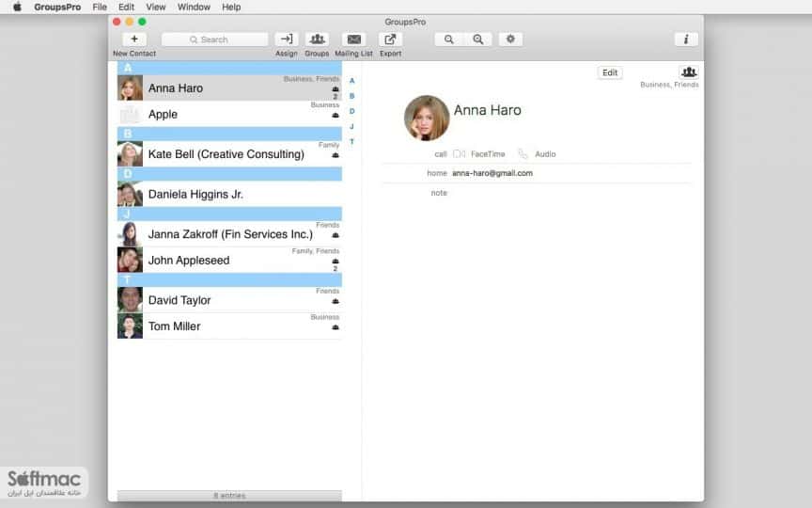This screenshot has width=812, height=508.
Task: Click John Appleseed's photo thumbnail
Action: [x=130, y=261]
